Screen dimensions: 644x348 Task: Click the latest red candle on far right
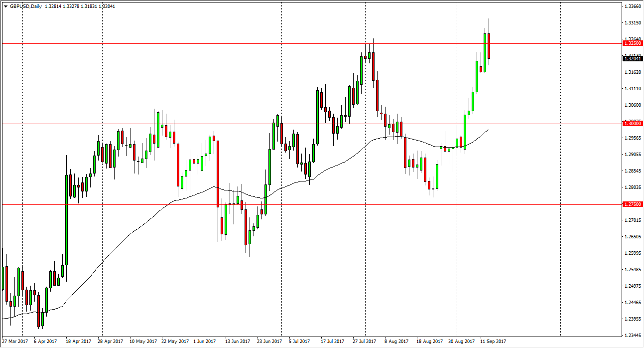pos(489,47)
